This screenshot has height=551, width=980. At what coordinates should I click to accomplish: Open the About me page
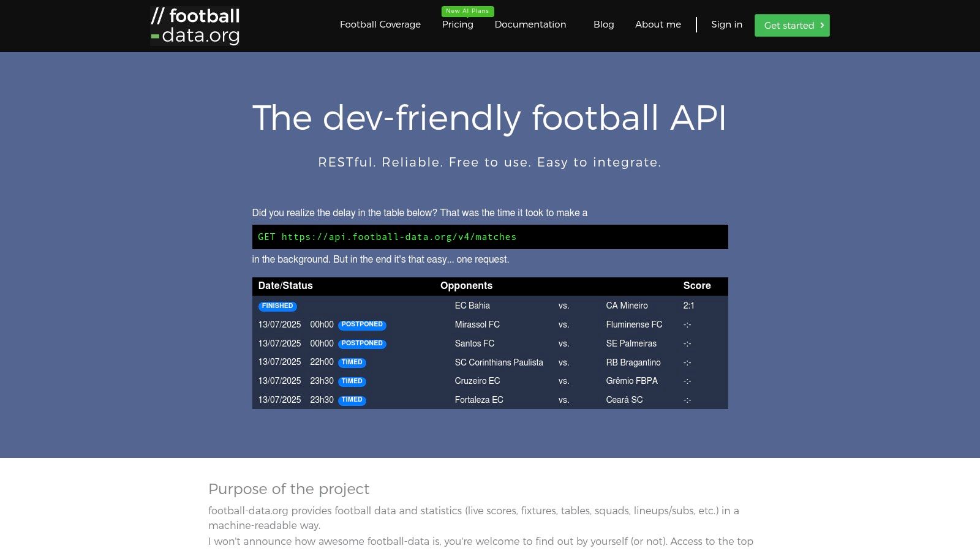point(658,24)
